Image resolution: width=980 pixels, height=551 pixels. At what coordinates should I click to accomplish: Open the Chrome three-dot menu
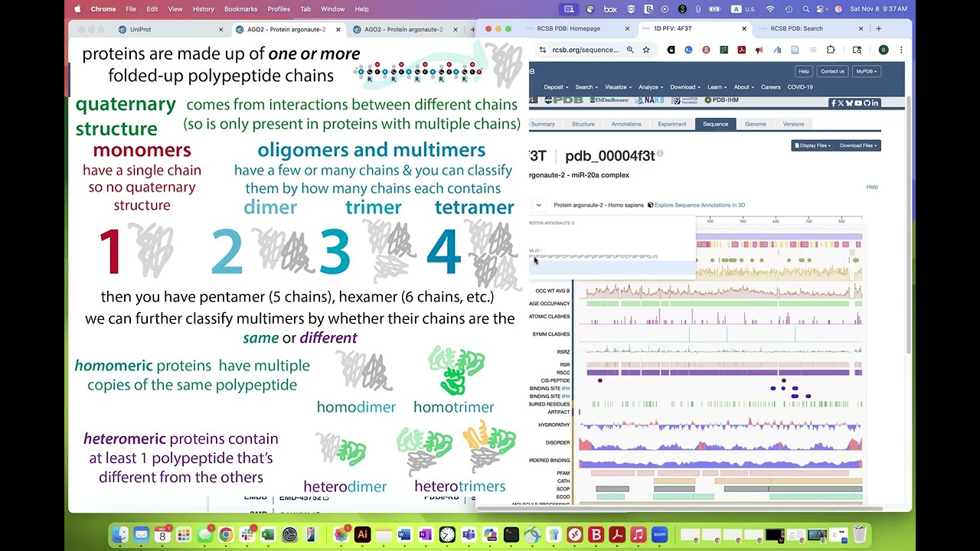click(x=901, y=50)
